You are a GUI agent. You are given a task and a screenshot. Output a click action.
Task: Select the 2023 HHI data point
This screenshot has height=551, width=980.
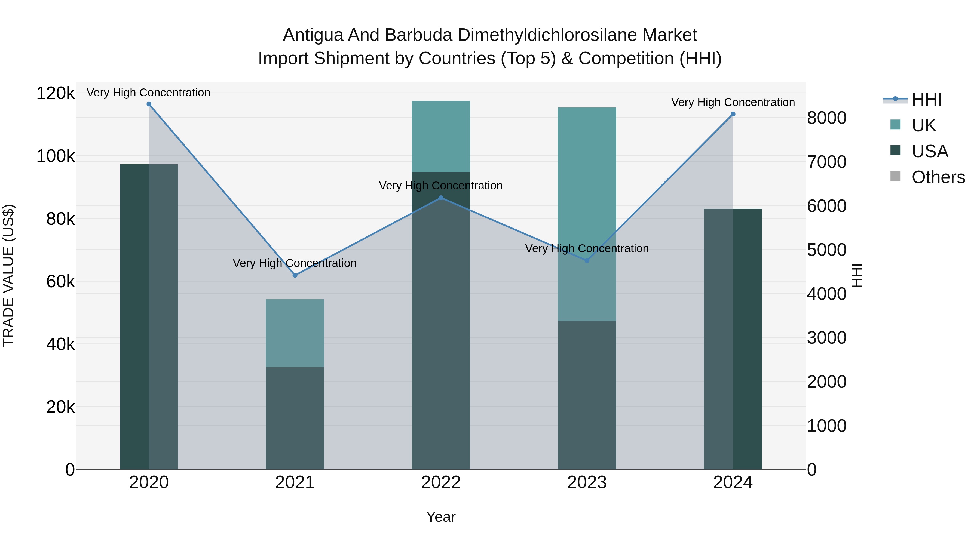point(587,260)
